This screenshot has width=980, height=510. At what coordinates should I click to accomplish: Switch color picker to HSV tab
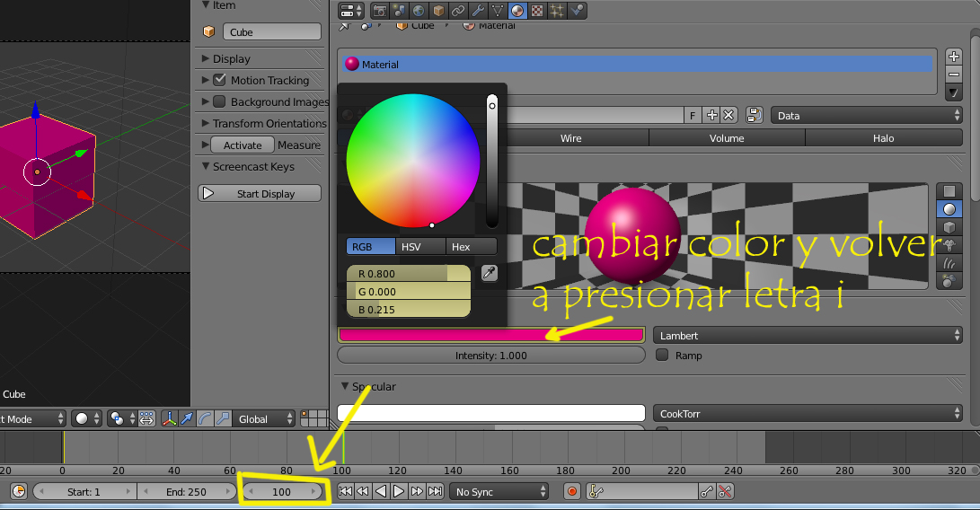420,247
